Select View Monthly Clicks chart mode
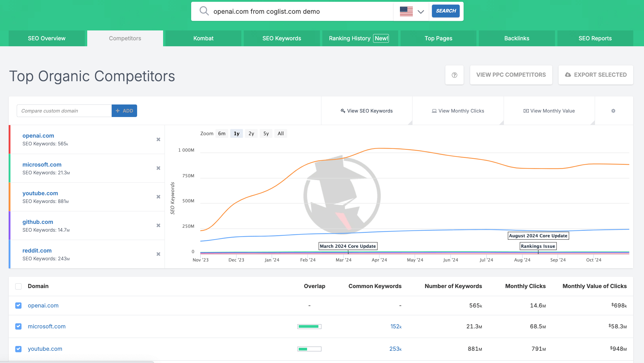Screen dimensions: 644x363 coord(458,111)
